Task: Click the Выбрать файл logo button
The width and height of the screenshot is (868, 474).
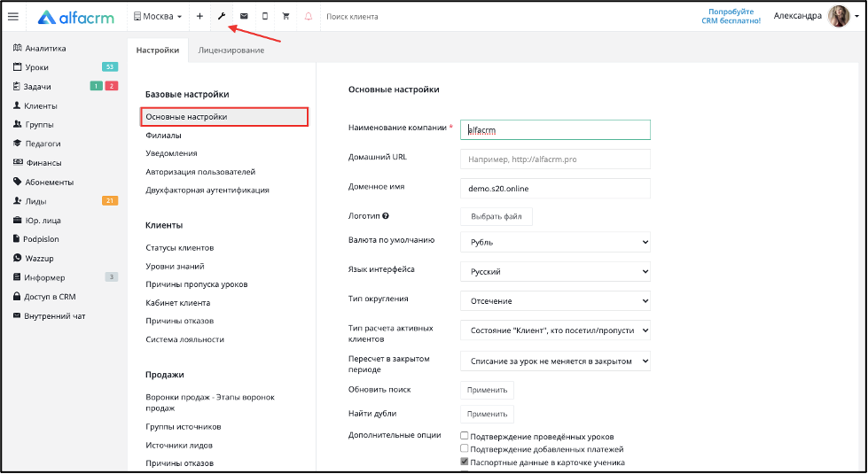Action: [496, 216]
